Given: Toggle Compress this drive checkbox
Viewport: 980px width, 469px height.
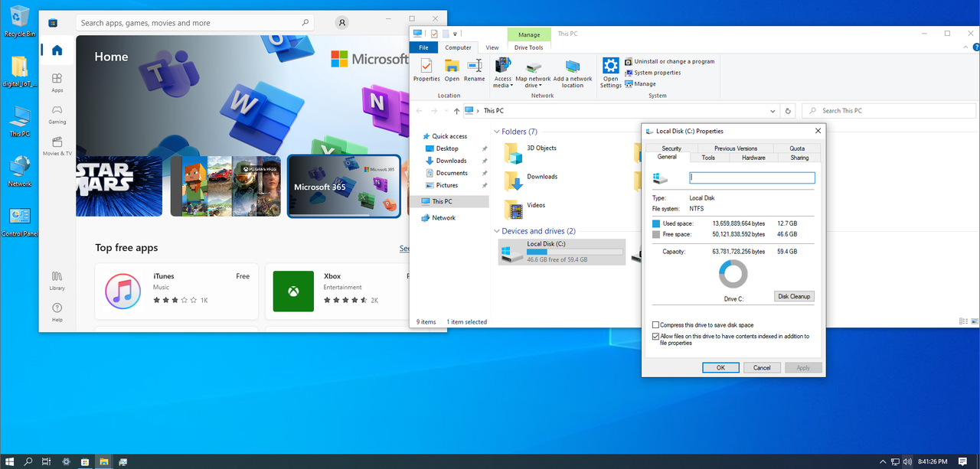Looking at the screenshot, I should [x=655, y=325].
